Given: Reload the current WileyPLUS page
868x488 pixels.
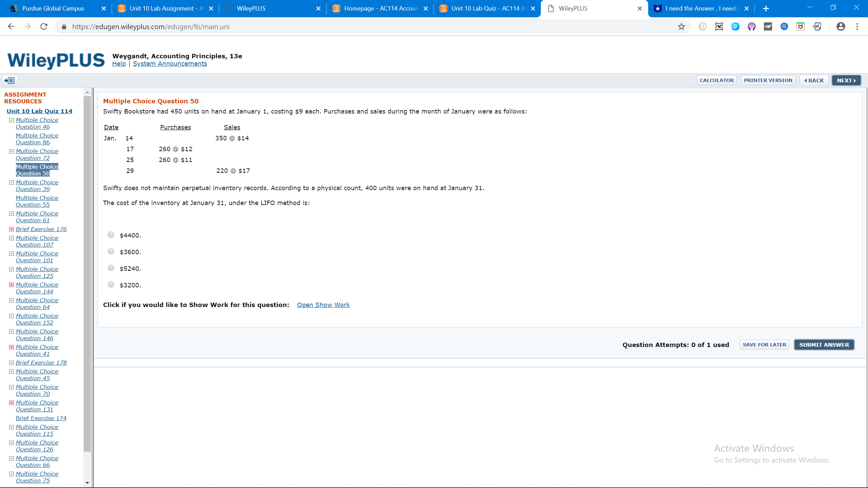Looking at the screenshot, I should pyautogui.click(x=44, y=26).
